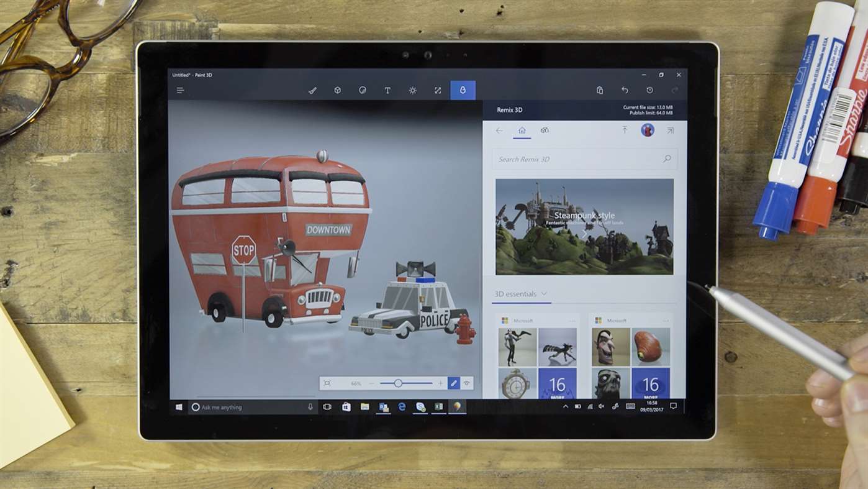Click the muted volume tray icon

coord(601,406)
